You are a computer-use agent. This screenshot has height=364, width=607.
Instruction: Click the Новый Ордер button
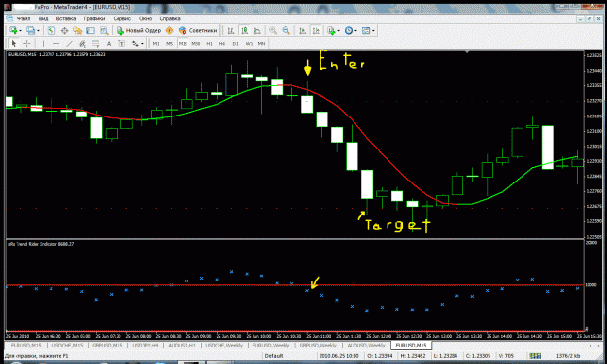(139, 30)
